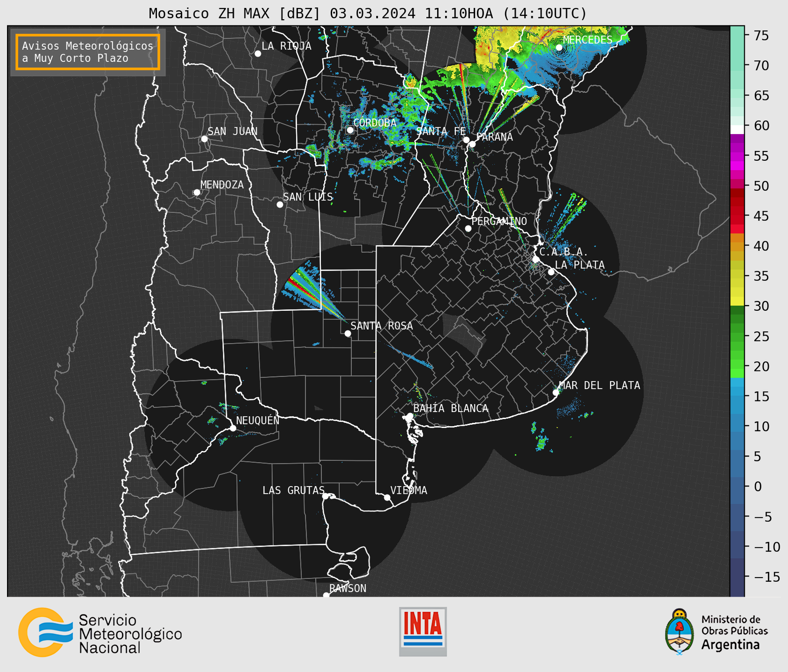Click the dark blue -15 dBZ colorbar segment
The width and height of the screenshot is (788, 672).
(737, 577)
